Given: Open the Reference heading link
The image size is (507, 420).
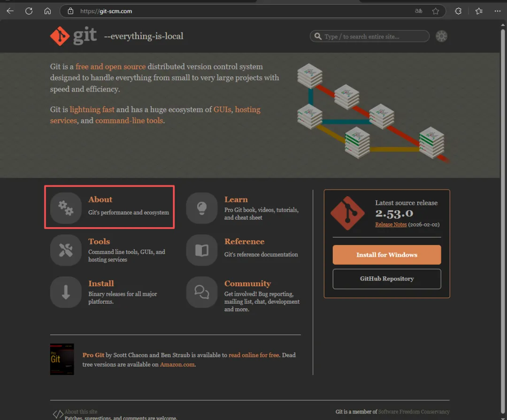Looking at the screenshot, I should click(245, 242).
